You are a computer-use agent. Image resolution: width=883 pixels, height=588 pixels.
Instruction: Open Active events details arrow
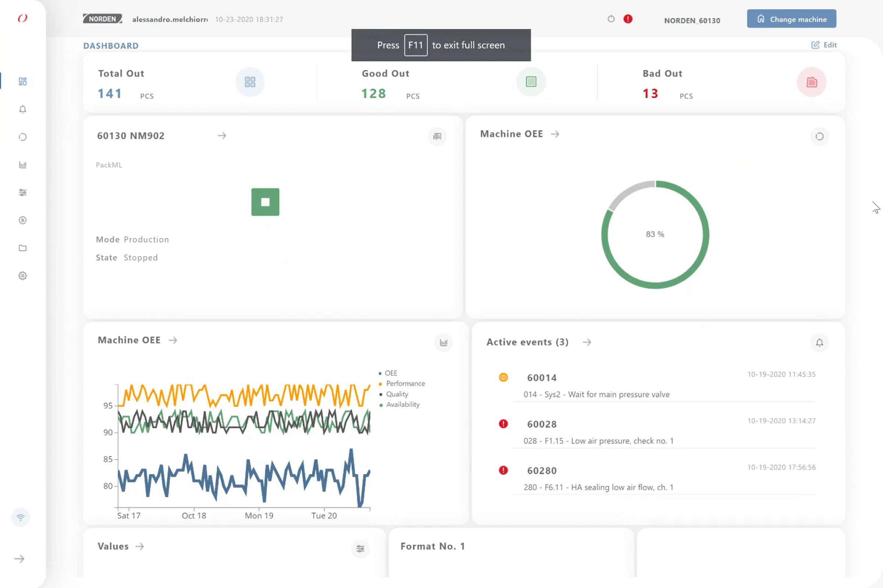coord(587,342)
